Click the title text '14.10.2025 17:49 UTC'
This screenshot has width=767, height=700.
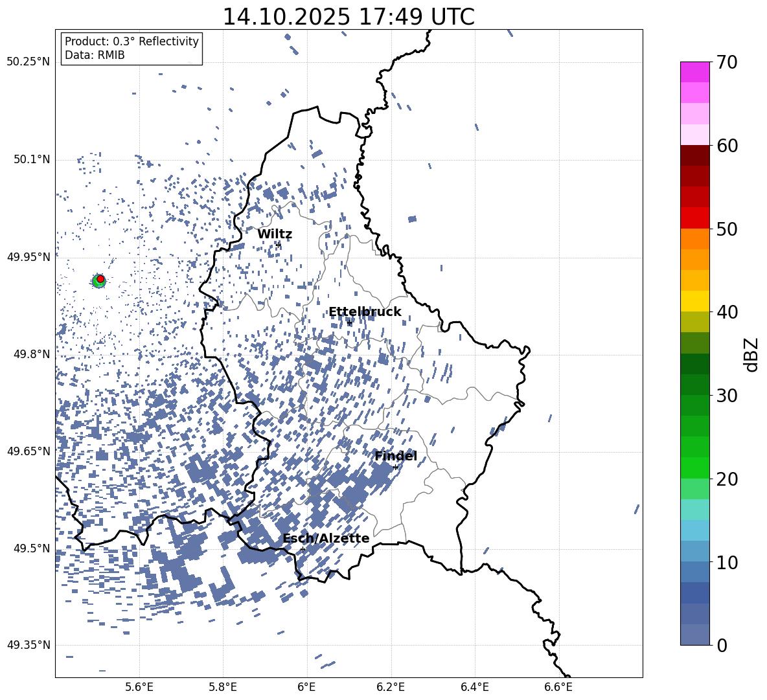point(349,17)
